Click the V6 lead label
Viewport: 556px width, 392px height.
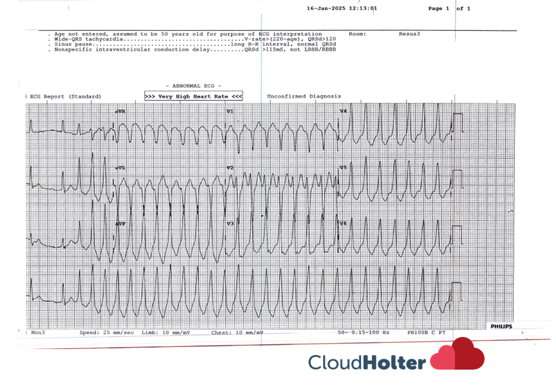[343, 223]
